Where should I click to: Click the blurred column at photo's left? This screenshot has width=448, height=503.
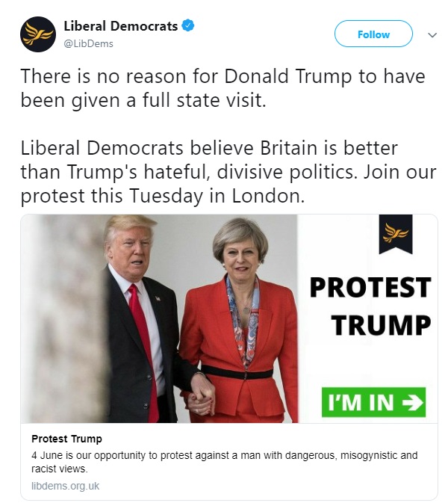click(x=64, y=318)
